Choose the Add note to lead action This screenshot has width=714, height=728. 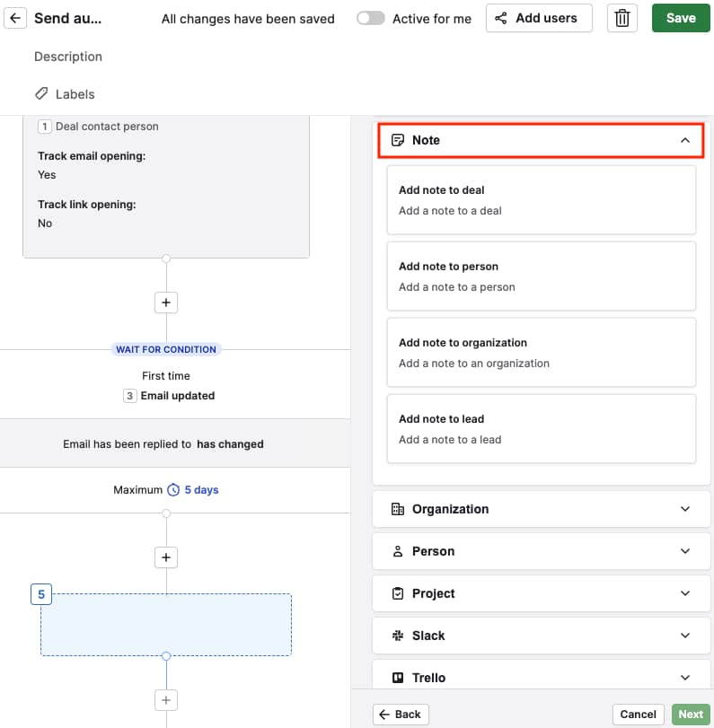540,428
